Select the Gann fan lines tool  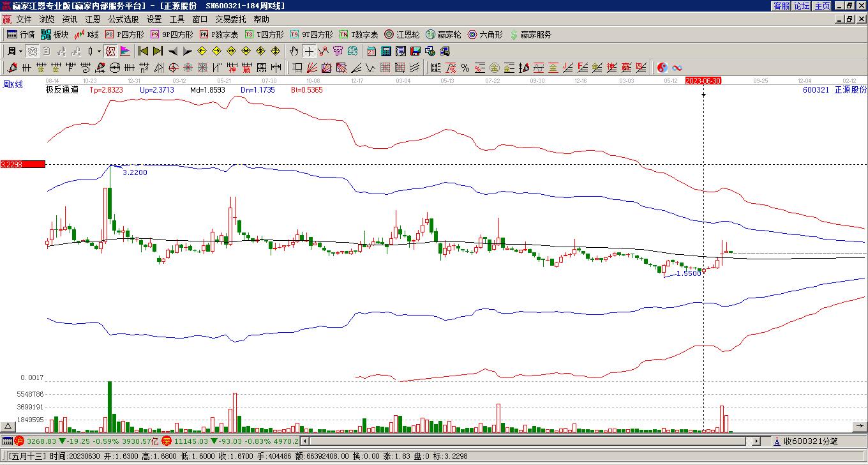point(312,68)
